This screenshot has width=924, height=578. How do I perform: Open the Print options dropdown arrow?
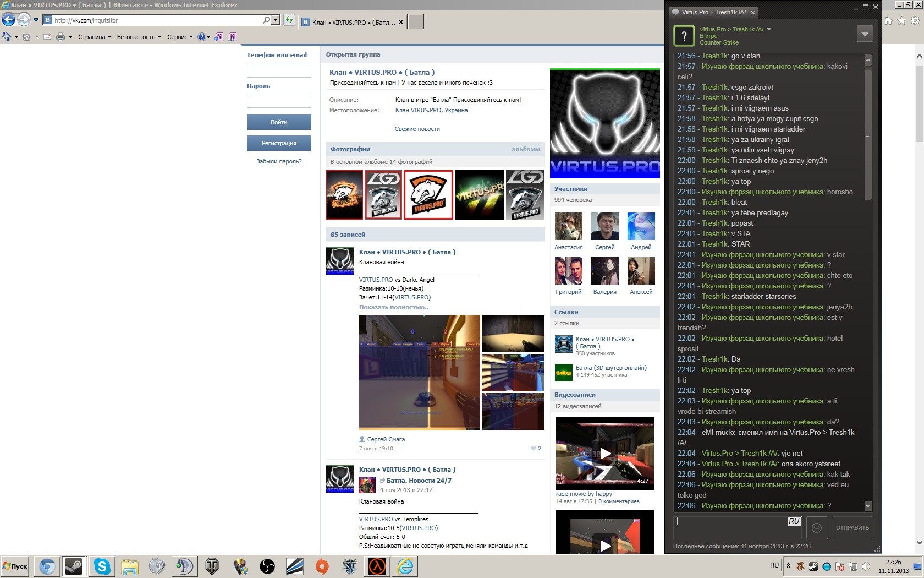pyautogui.click(x=70, y=37)
